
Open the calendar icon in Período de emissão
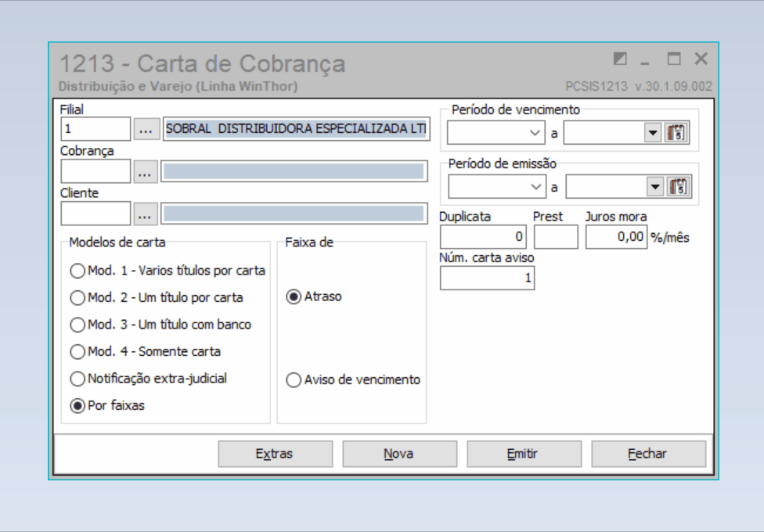tap(679, 186)
